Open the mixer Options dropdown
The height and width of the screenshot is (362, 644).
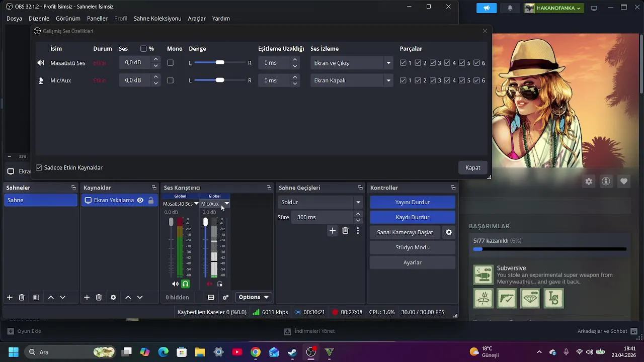coord(254,297)
